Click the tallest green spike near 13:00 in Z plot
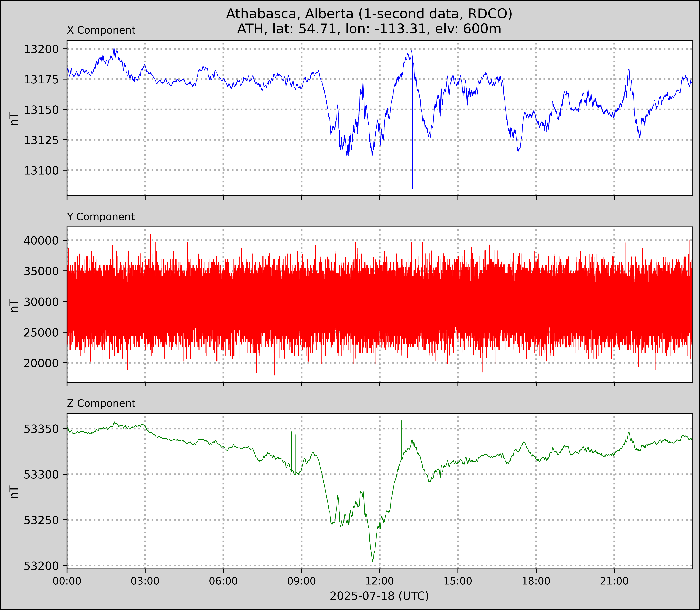 (401, 432)
